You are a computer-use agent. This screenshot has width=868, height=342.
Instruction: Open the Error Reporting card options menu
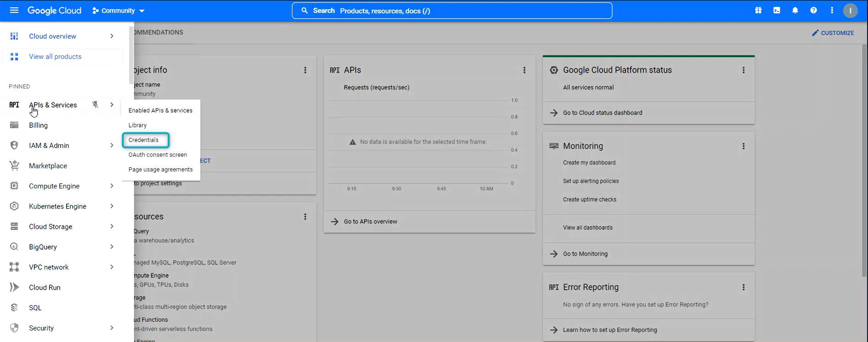pos(744,287)
